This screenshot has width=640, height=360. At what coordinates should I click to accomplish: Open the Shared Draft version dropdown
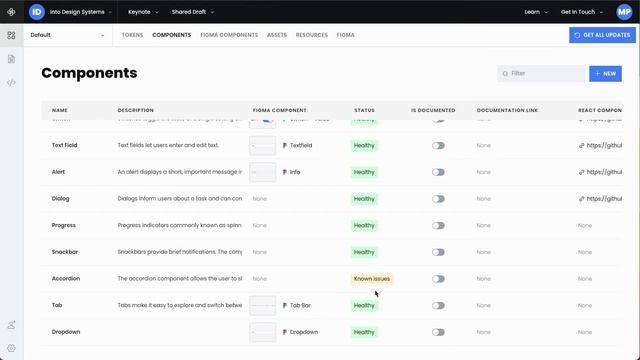point(193,12)
